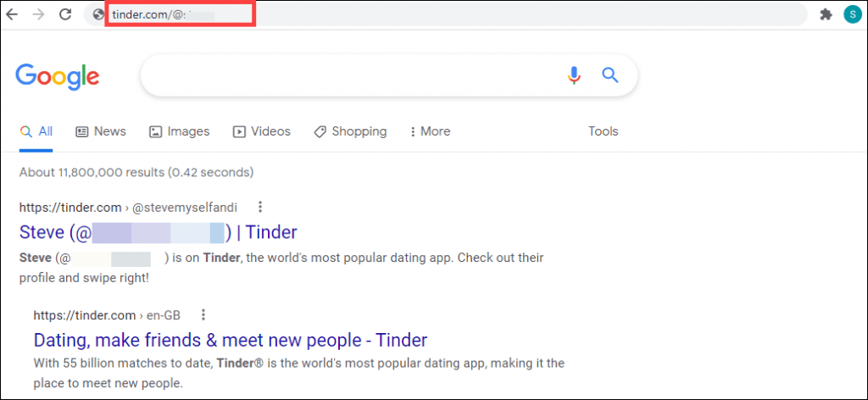Click the magnifier search button
The image size is (868, 400).
(610, 75)
